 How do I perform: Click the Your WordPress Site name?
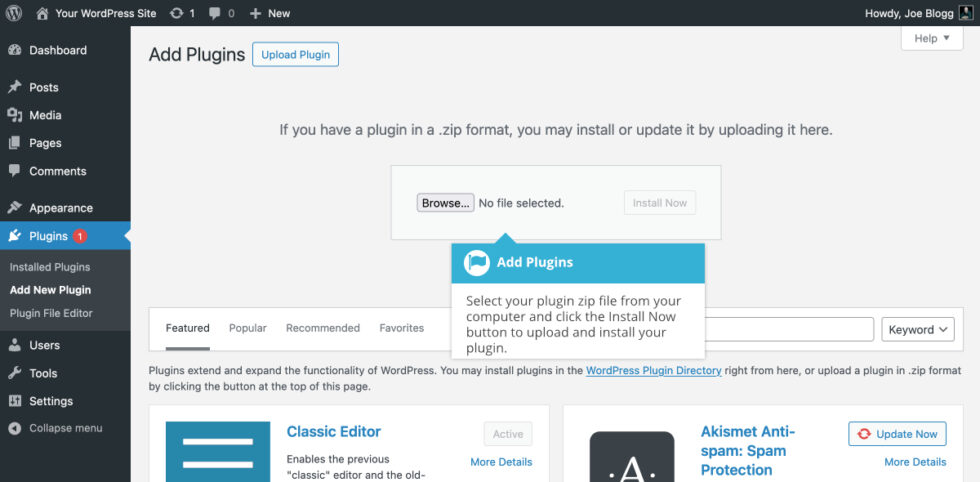coord(106,13)
